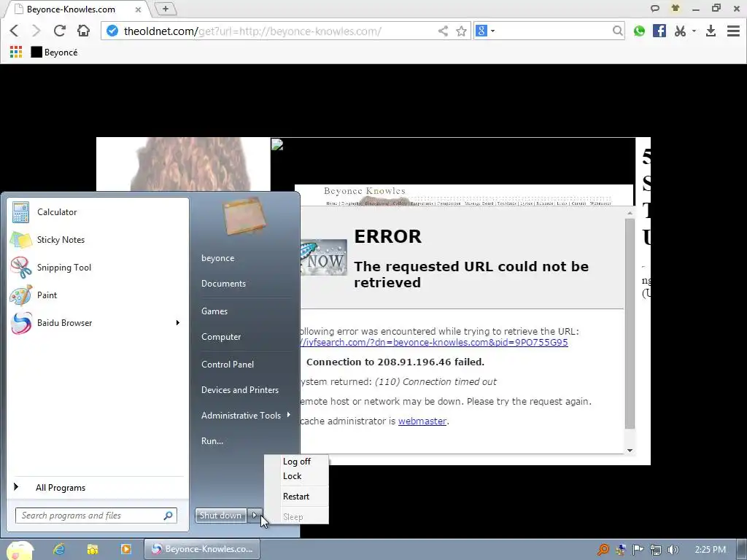Click the search magnifier in the search box
The height and width of the screenshot is (560, 747).
617,31
